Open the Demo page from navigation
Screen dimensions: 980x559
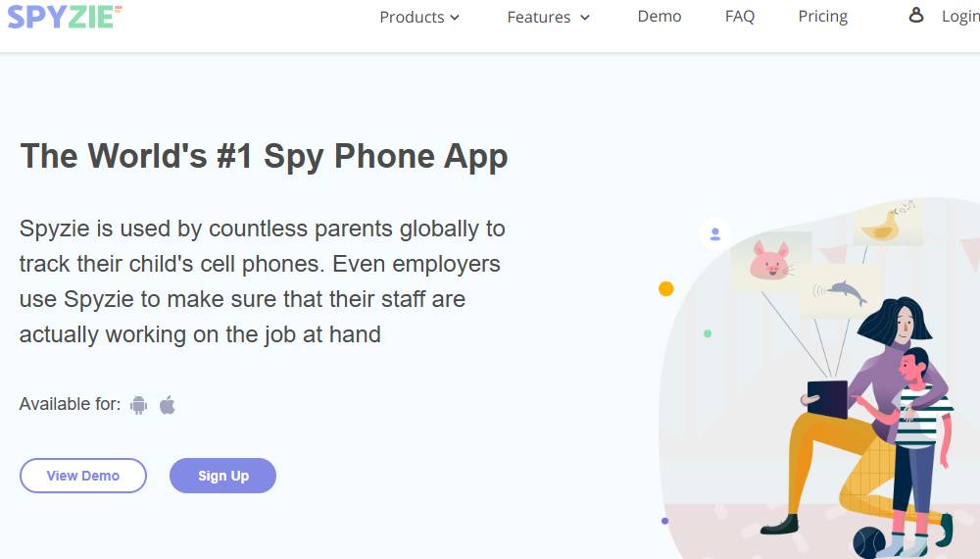[x=660, y=17]
